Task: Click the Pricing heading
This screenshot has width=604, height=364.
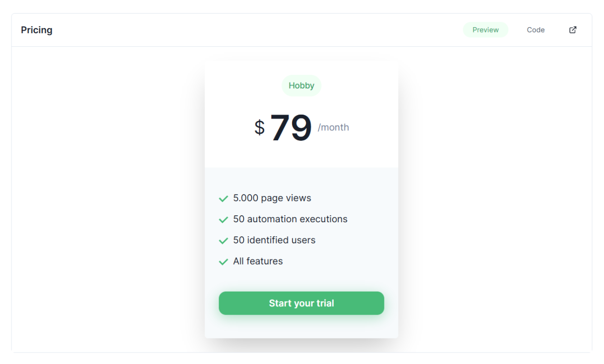Action: 36,30
